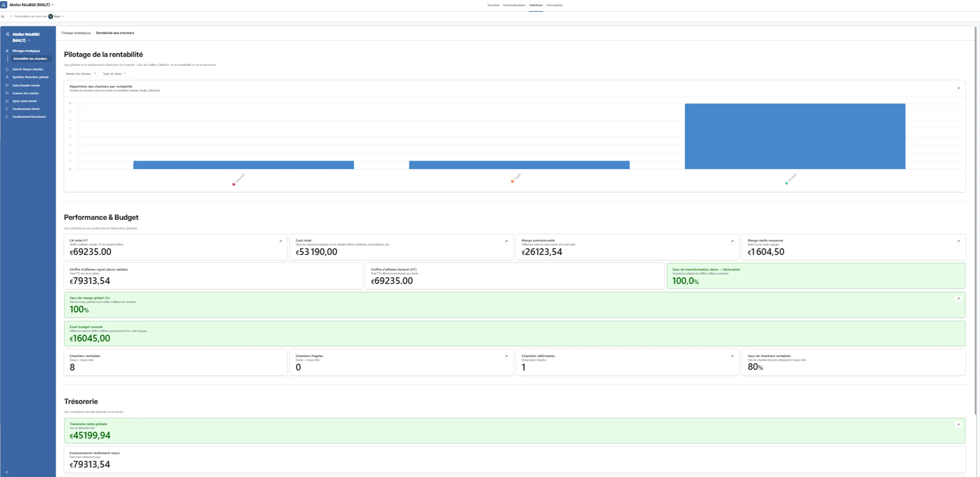Viewport: 980px width, 477px height.
Task: Click the Atelier NéoBâti app logo in top bar
Action: 4,5
